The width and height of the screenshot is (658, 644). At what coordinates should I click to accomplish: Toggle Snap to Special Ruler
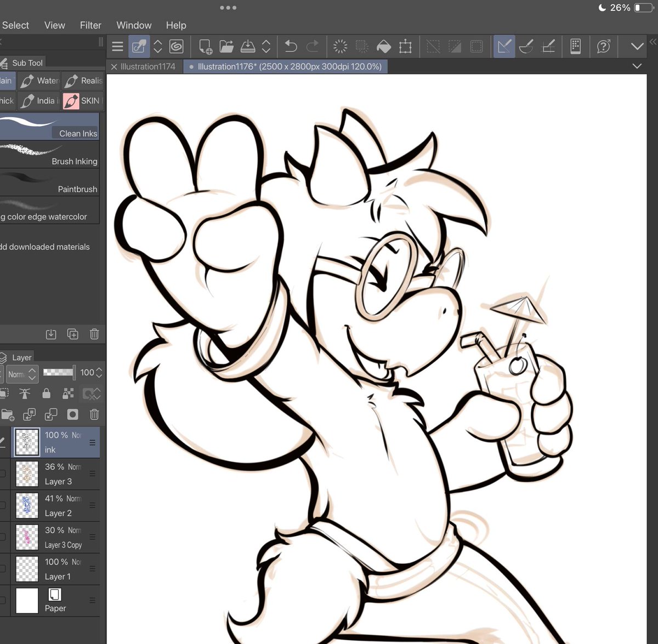coord(526,47)
